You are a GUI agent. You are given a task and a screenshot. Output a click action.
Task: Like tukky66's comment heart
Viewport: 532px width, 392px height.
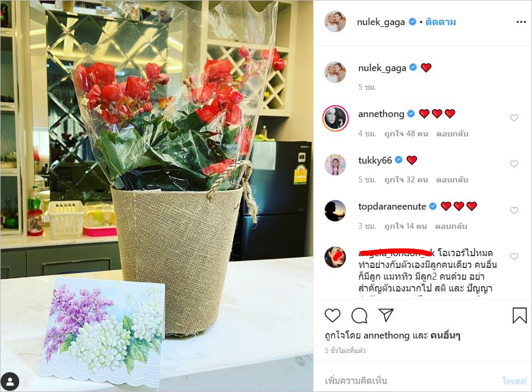pos(514,164)
